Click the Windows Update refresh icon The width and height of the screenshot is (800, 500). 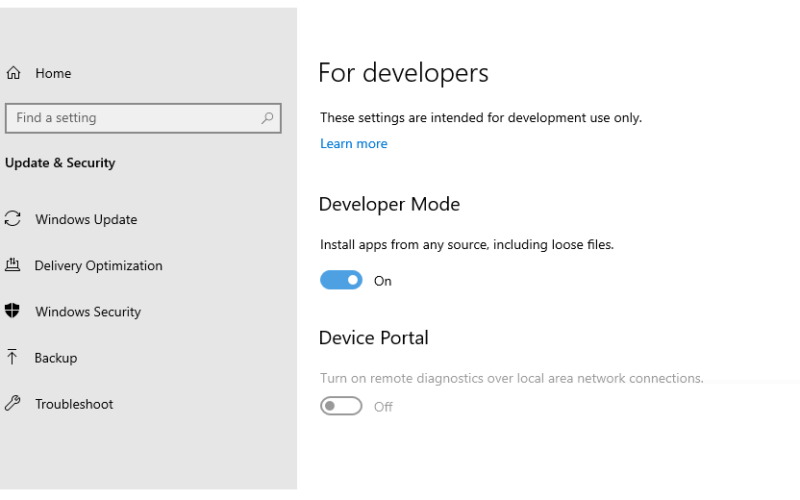(12, 219)
